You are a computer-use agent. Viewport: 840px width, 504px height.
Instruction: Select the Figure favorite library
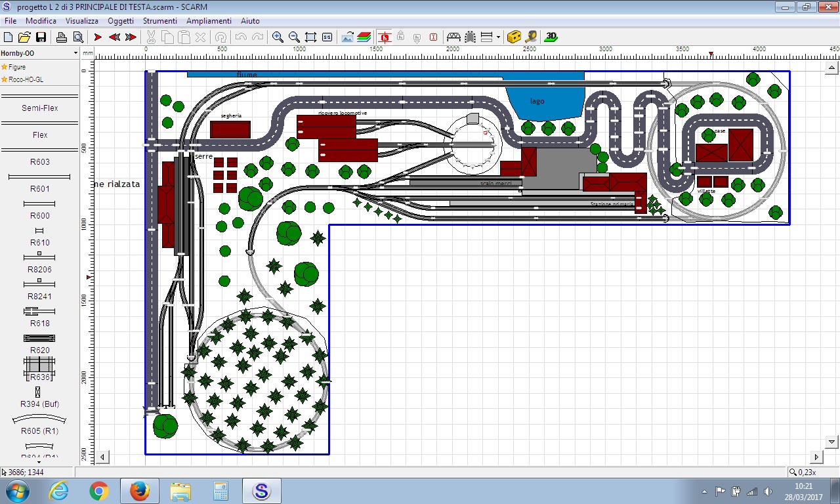pos(17,67)
